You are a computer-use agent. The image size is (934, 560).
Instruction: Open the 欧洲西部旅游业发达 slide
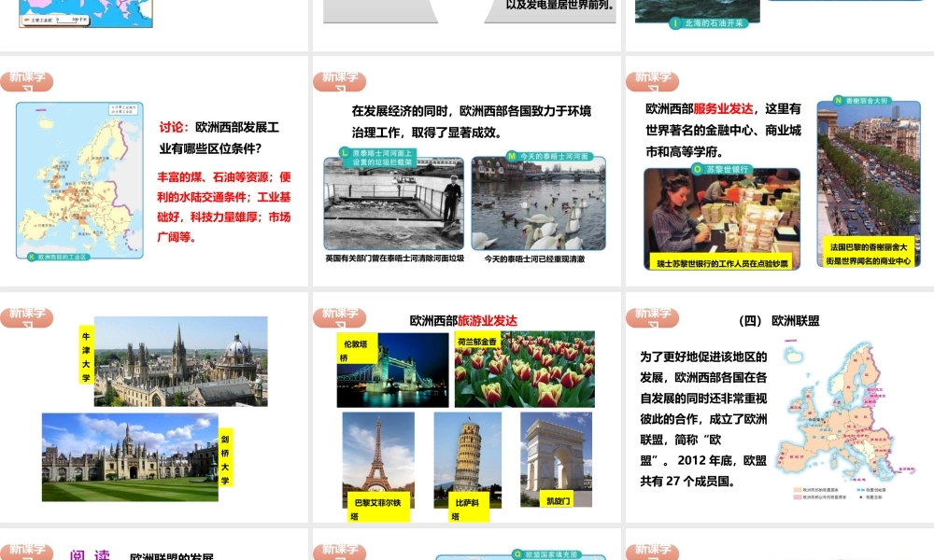pyautogui.click(x=466, y=407)
